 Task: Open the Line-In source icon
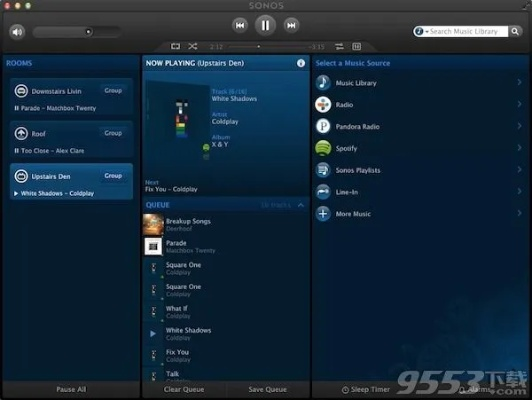323,192
